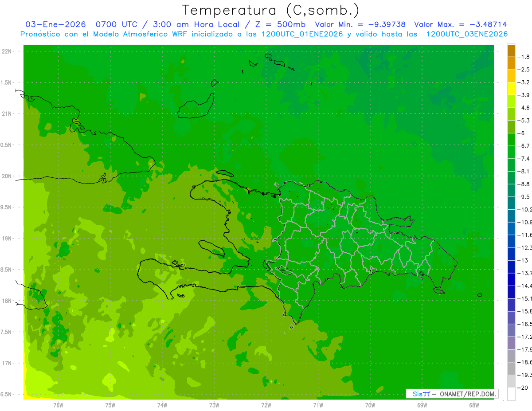Click the "-5.3" colorbar value
Viewport: 532px width, 411px height.
click(x=524, y=121)
